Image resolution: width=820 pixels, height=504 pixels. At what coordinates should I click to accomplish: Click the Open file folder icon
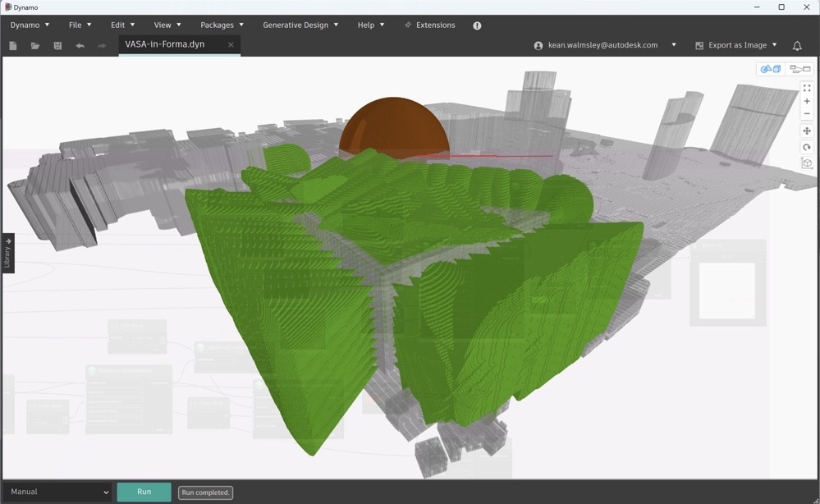35,46
